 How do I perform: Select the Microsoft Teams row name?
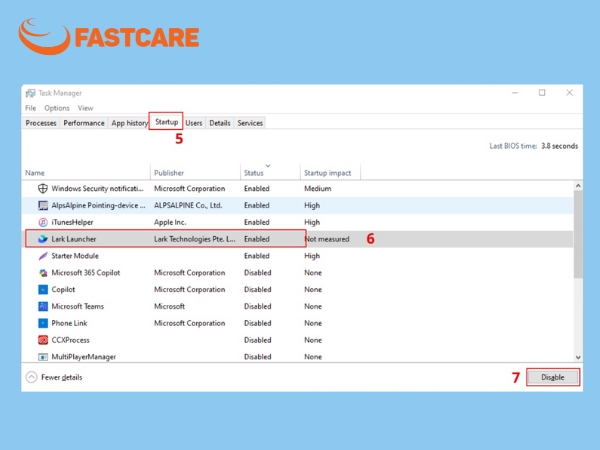(x=78, y=306)
